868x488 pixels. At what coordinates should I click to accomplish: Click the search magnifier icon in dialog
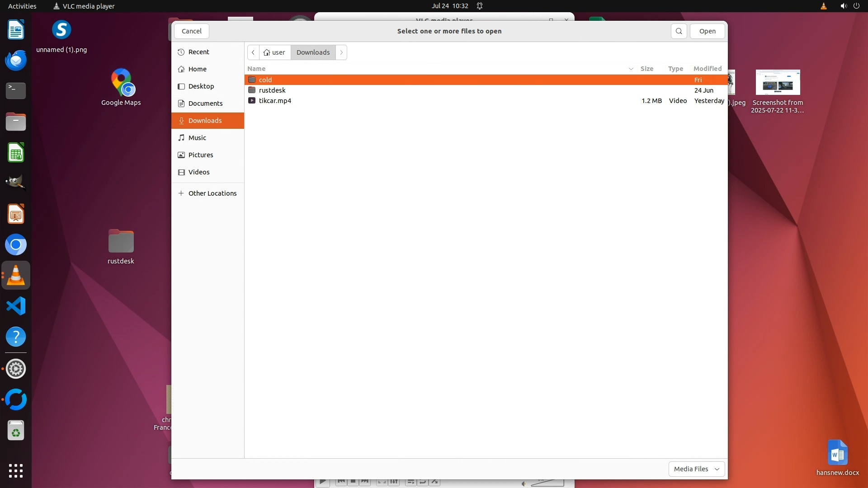click(679, 31)
